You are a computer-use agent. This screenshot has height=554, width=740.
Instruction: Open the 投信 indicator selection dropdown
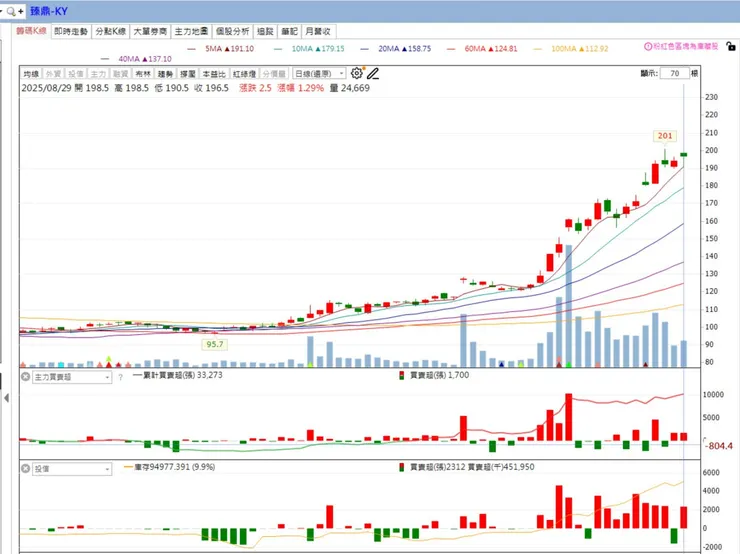coord(72,469)
